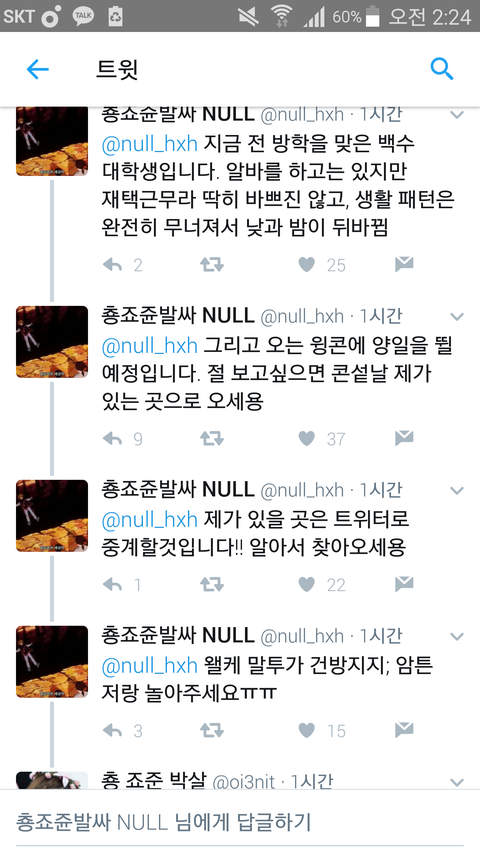
Task: Expand options chevron on the 백수 대학생 tweet
Action: click(x=457, y=115)
